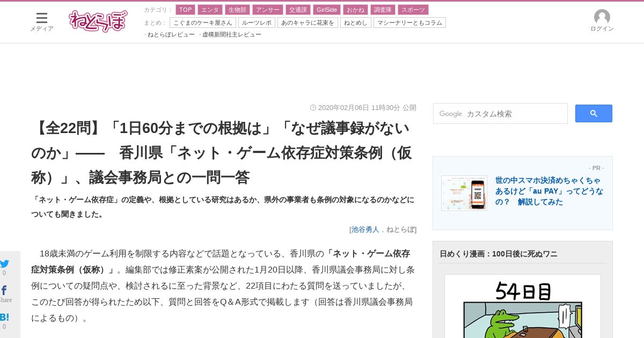Open the 調査隊 category tab
Viewport: 644px width, 338px height.
coord(383,10)
